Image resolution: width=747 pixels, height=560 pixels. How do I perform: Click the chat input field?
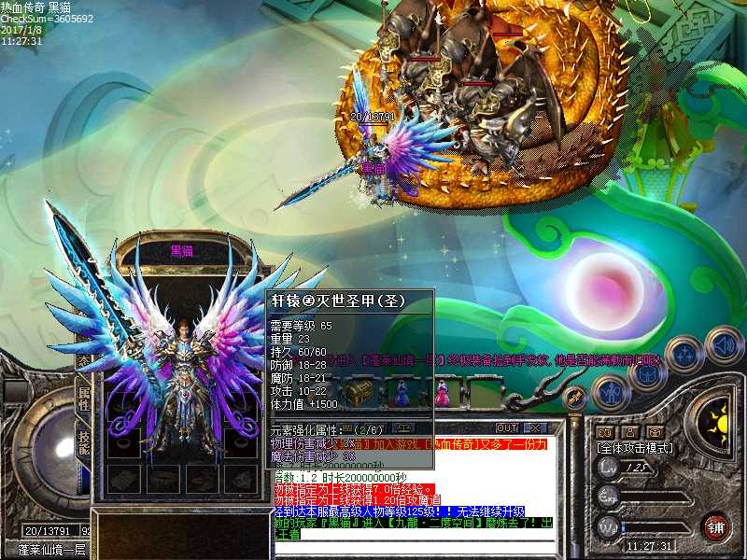pyautogui.click(x=415, y=548)
